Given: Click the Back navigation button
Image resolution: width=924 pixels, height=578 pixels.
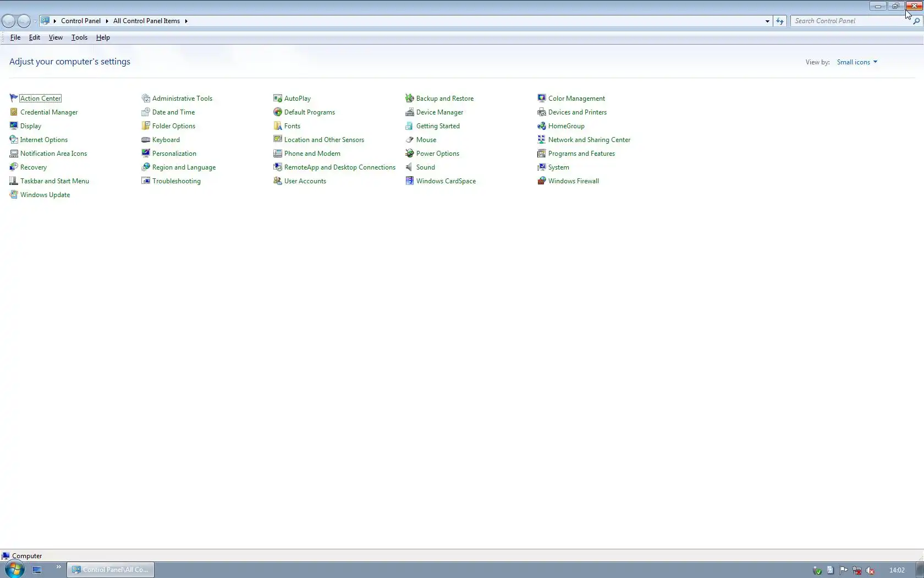Looking at the screenshot, I should coord(8,21).
